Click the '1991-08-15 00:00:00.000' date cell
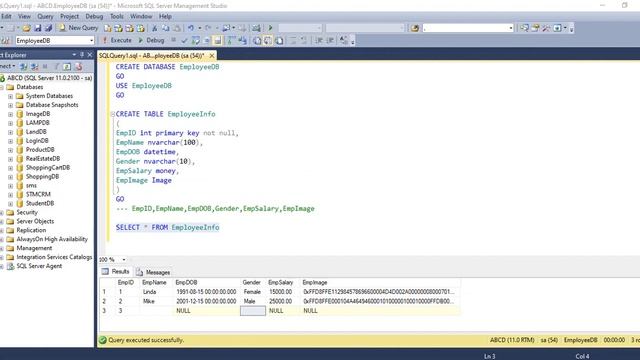The image size is (640, 360). (206, 292)
